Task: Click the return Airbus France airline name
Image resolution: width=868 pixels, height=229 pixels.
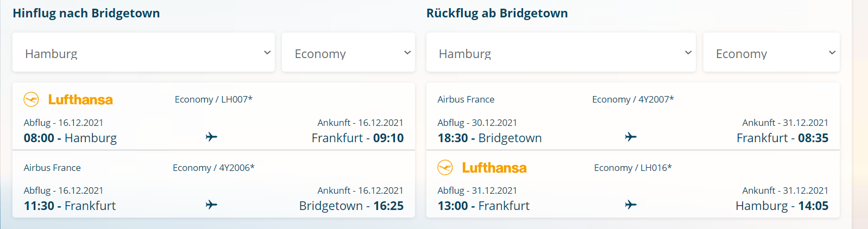Action: pyautogui.click(x=466, y=99)
